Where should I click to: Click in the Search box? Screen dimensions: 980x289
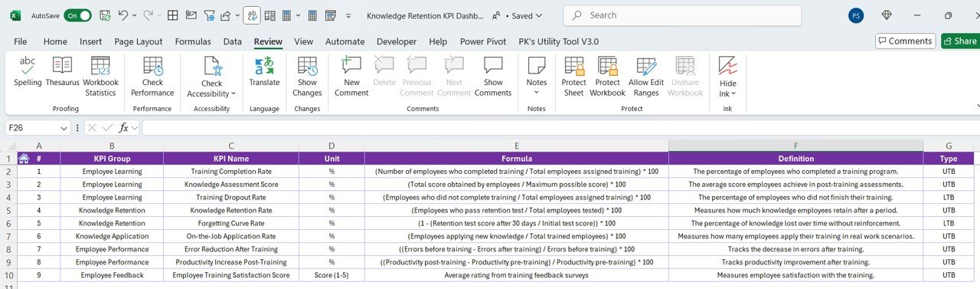tap(682, 15)
